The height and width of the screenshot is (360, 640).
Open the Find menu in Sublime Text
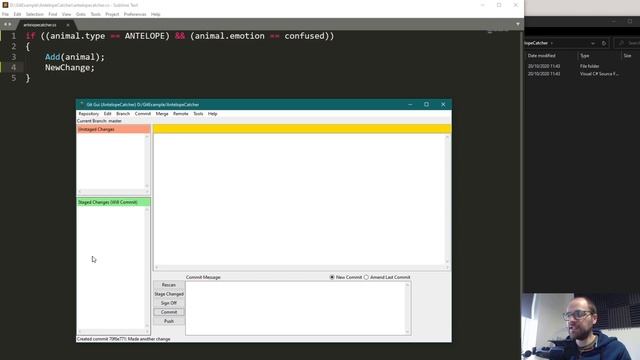[x=53, y=14]
